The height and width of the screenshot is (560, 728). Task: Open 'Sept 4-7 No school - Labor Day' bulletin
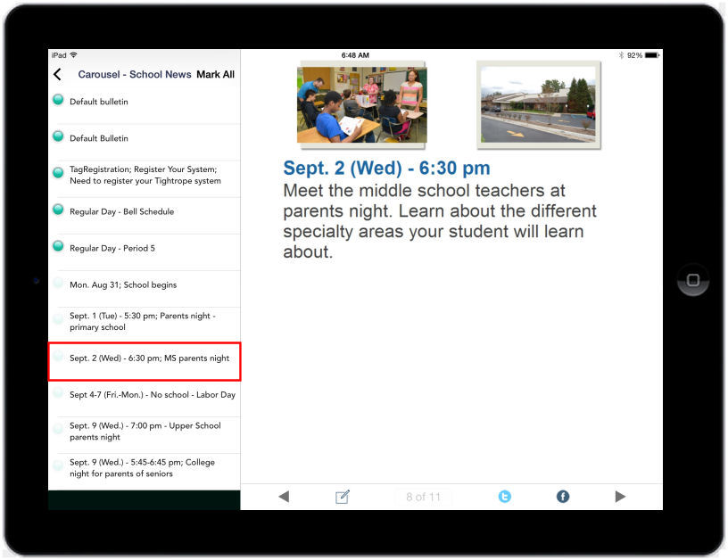(x=145, y=399)
